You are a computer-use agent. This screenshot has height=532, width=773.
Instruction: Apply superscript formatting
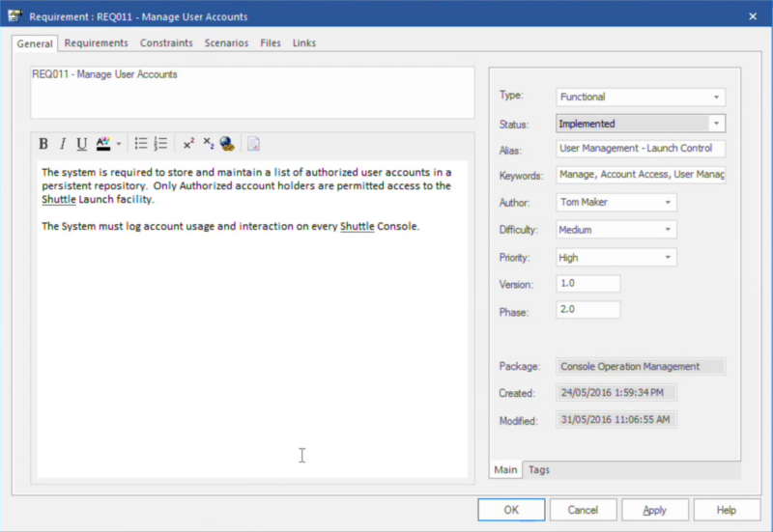188,144
